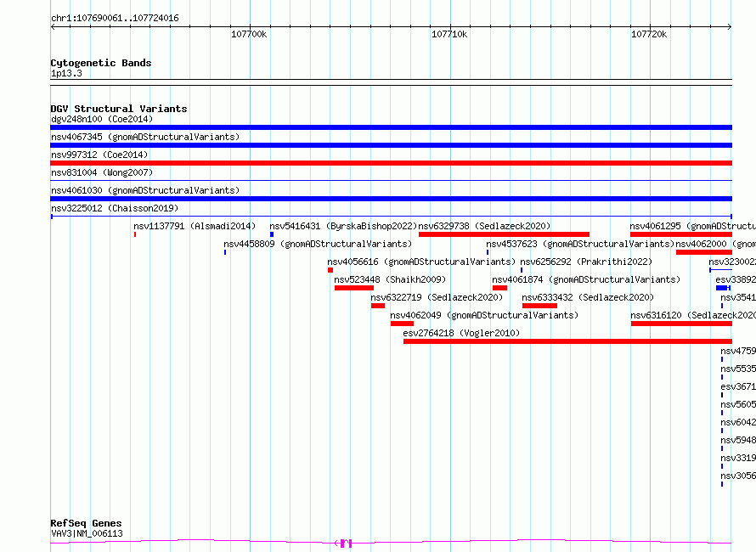Open the RefSeq Genes track title

coord(86,523)
